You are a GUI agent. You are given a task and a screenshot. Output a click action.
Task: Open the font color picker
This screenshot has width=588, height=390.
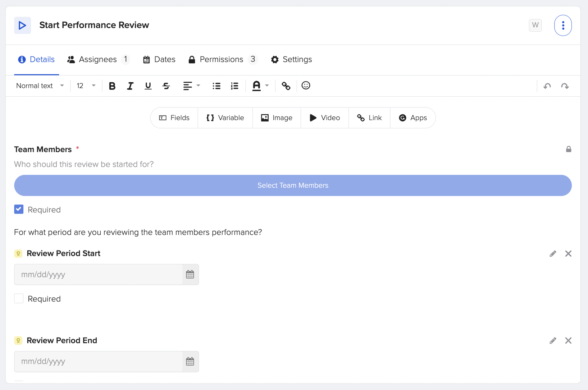point(260,86)
